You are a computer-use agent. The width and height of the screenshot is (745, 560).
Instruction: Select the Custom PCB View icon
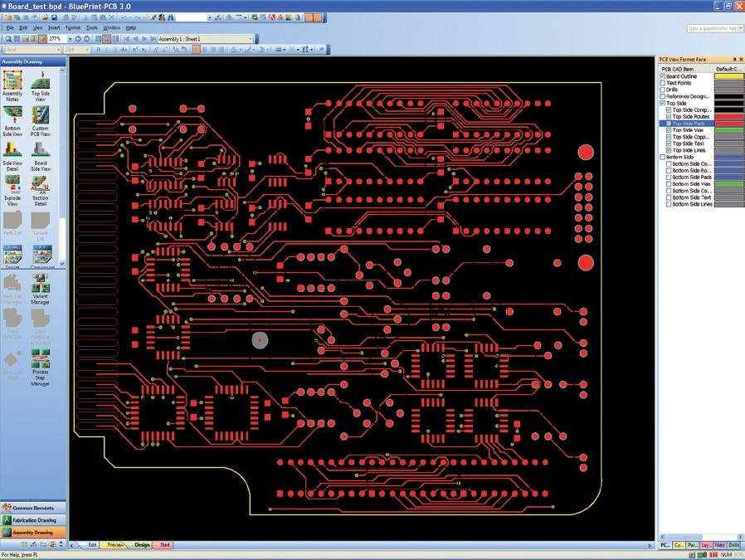41,121
